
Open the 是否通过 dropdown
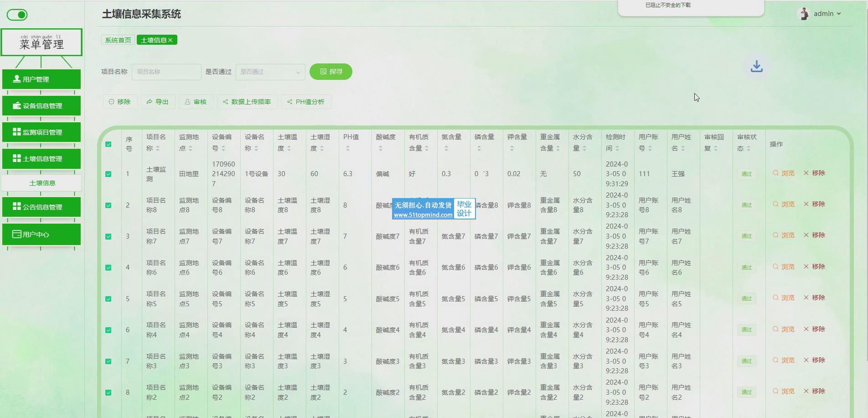(x=270, y=72)
